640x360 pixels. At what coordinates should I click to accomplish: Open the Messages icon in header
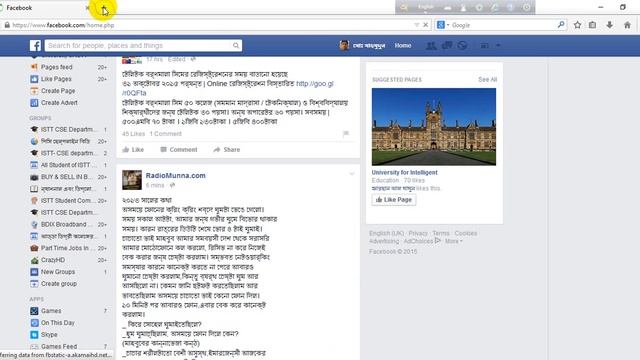(447, 46)
